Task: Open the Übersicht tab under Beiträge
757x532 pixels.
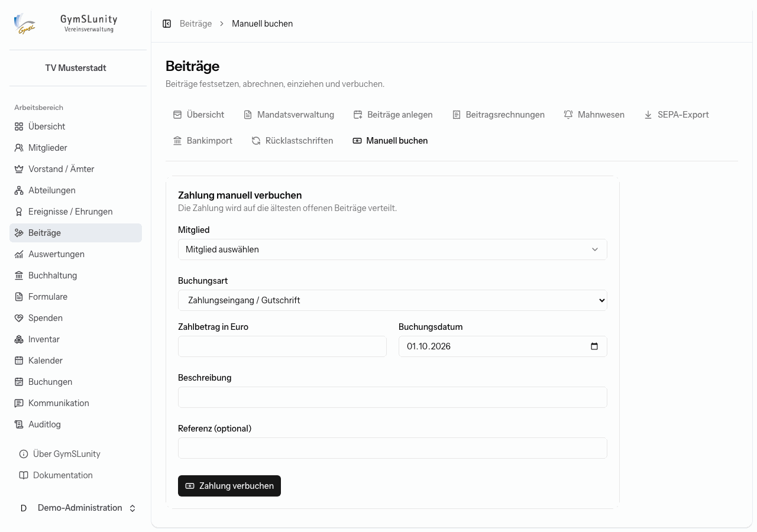Action: point(198,115)
